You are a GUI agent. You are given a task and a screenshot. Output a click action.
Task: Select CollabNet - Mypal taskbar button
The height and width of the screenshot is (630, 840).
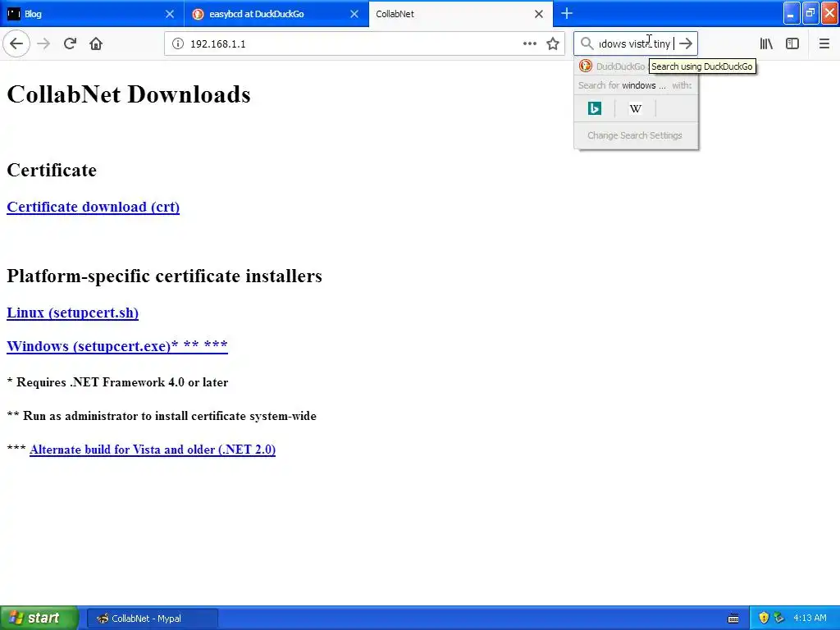point(152,619)
